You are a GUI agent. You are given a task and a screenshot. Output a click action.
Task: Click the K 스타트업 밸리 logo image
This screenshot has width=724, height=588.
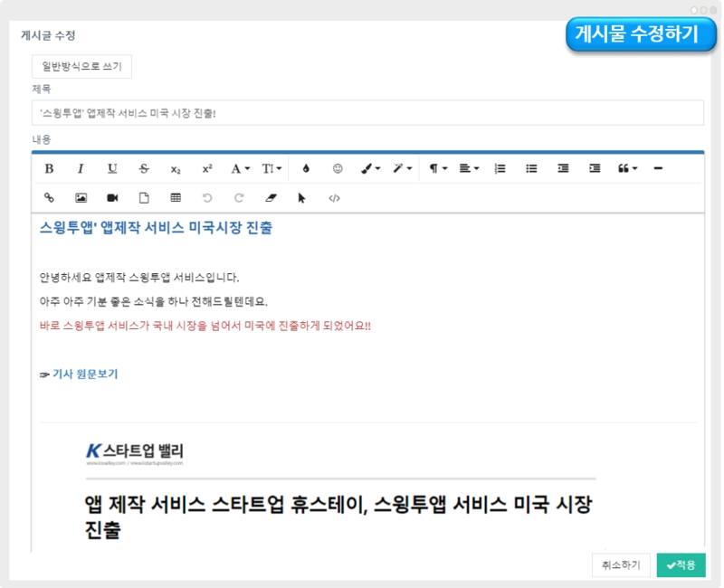coord(135,454)
